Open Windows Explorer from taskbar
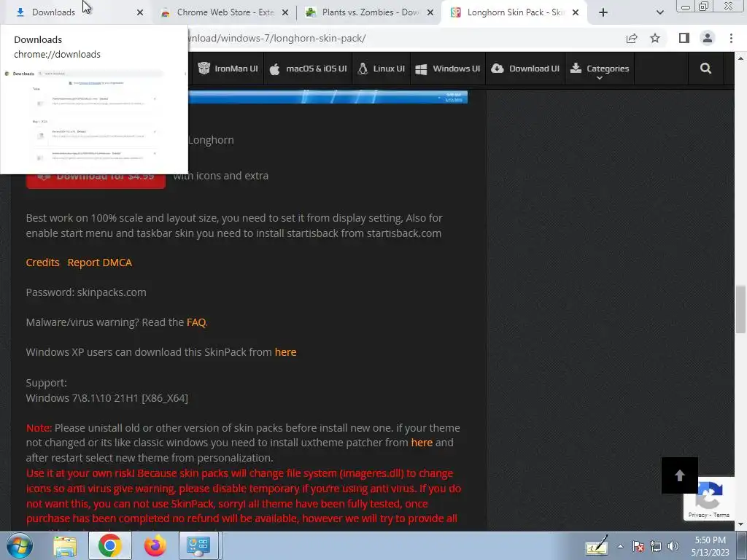Screen dimensions: 747x560 [65, 545]
